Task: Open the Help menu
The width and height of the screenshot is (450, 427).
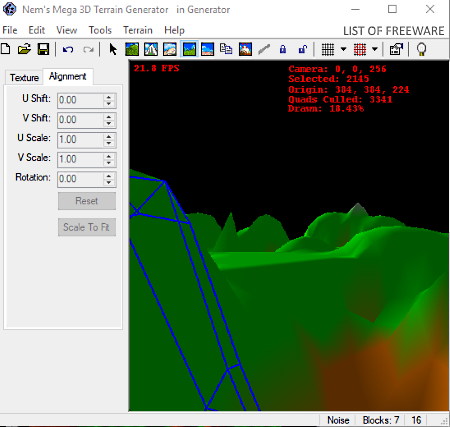Action: tap(174, 30)
